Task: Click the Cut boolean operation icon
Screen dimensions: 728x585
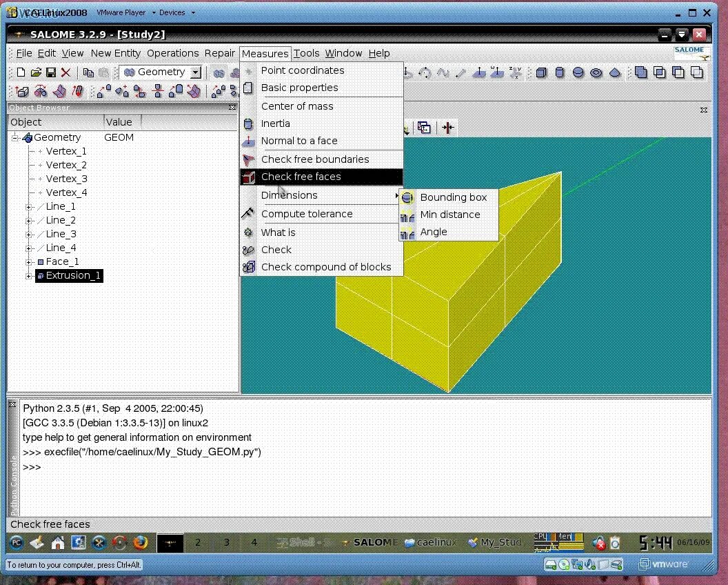Action: (x=678, y=72)
